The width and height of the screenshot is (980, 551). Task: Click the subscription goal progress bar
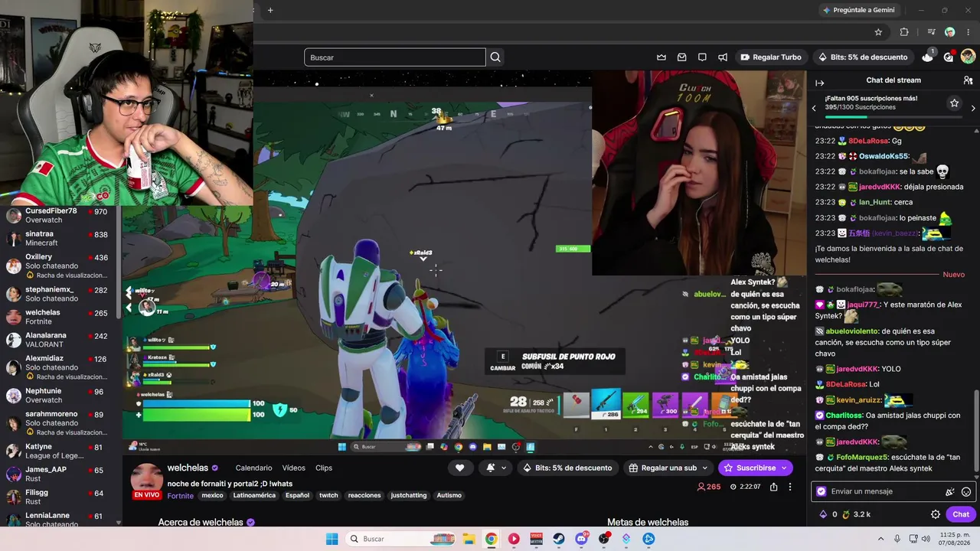click(x=893, y=117)
